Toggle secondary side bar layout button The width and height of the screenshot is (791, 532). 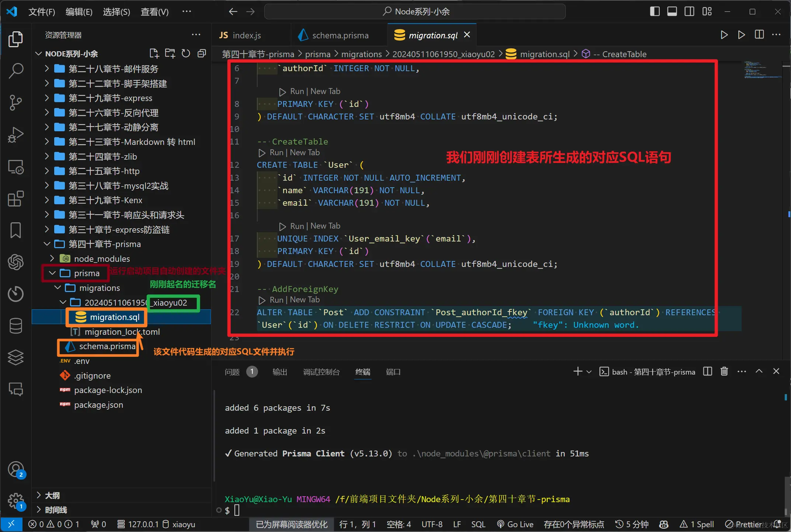coord(689,11)
